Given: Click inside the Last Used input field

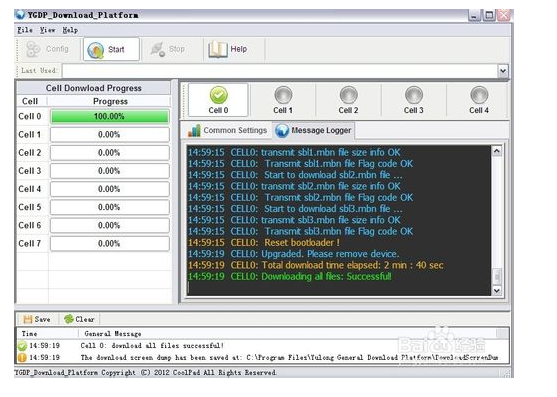Looking at the screenshot, I should (280, 70).
